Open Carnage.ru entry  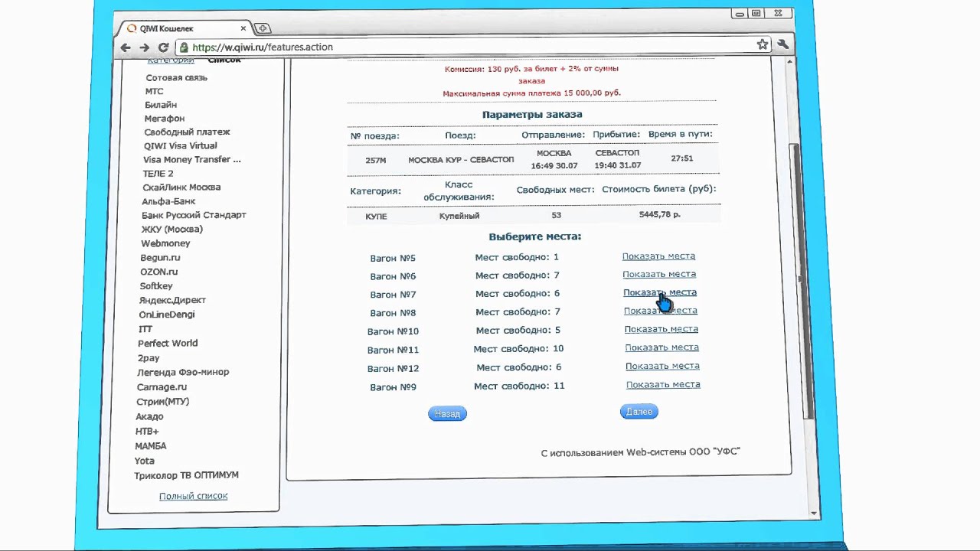click(162, 386)
